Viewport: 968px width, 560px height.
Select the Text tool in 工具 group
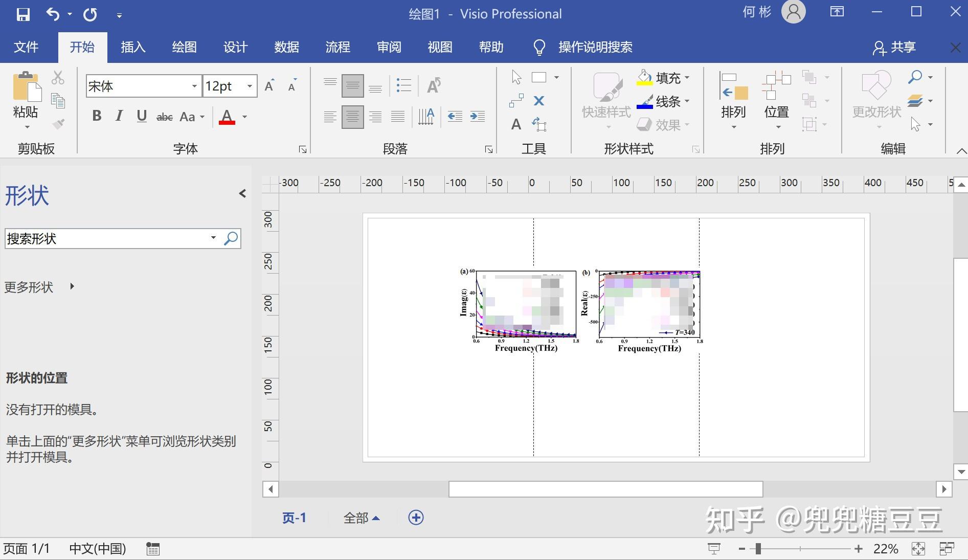515,124
